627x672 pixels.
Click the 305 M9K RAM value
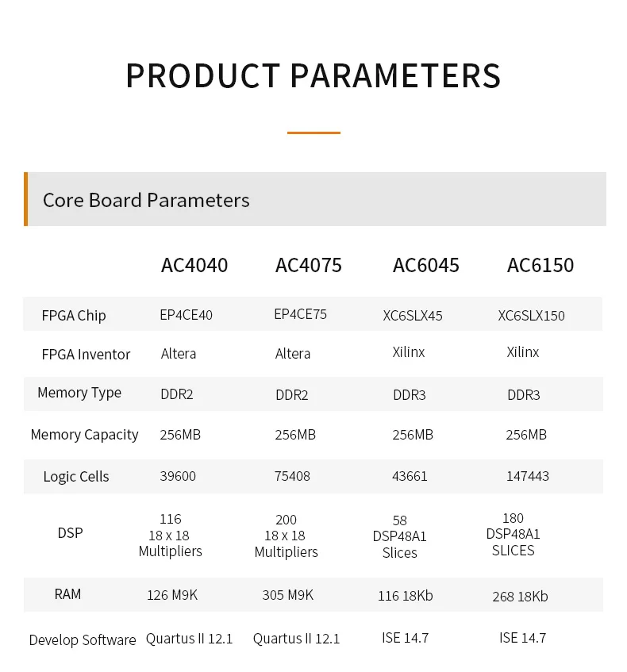(288, 595)
